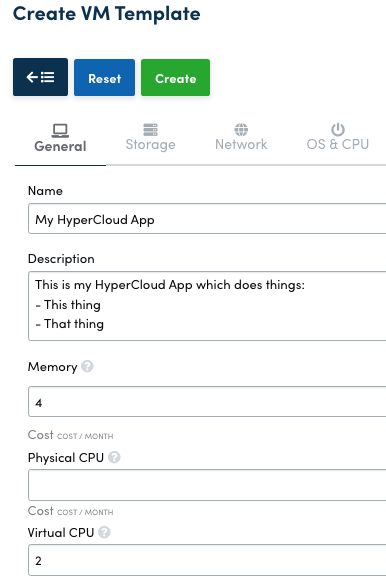Click the server stack icon above Storage
Image resolution: width=386 pixels, height=588 pixels.
(150, 130)
